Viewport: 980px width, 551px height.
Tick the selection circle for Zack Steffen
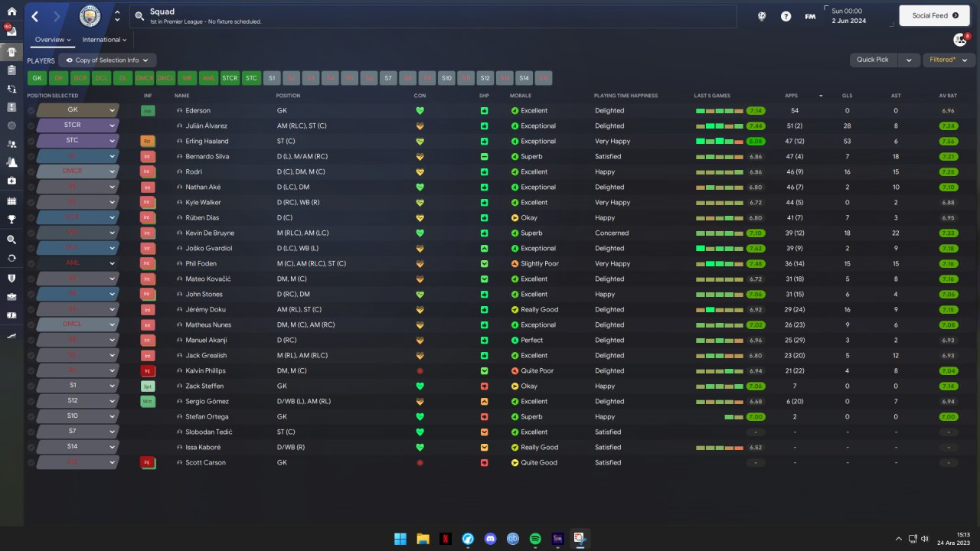coord(31,386)
